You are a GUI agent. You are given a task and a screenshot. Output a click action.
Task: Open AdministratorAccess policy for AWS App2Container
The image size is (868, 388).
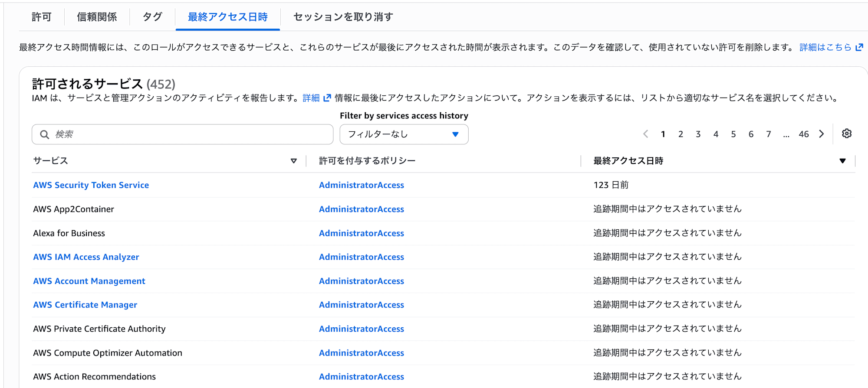click(362, 209)
